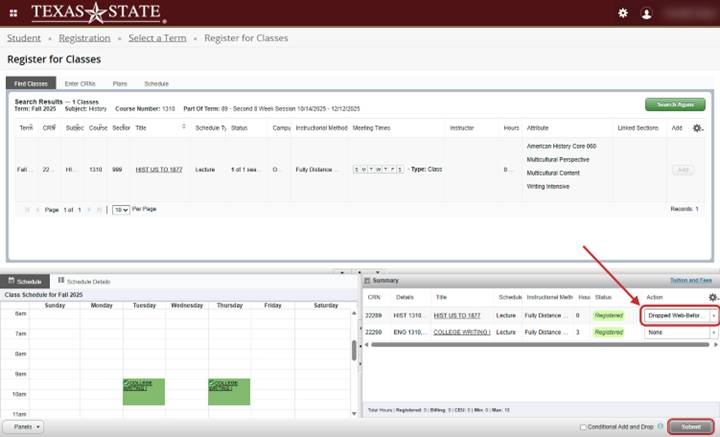
Task: Enable Conditional Add and Drop checkbox
Action: click(584, 427)
